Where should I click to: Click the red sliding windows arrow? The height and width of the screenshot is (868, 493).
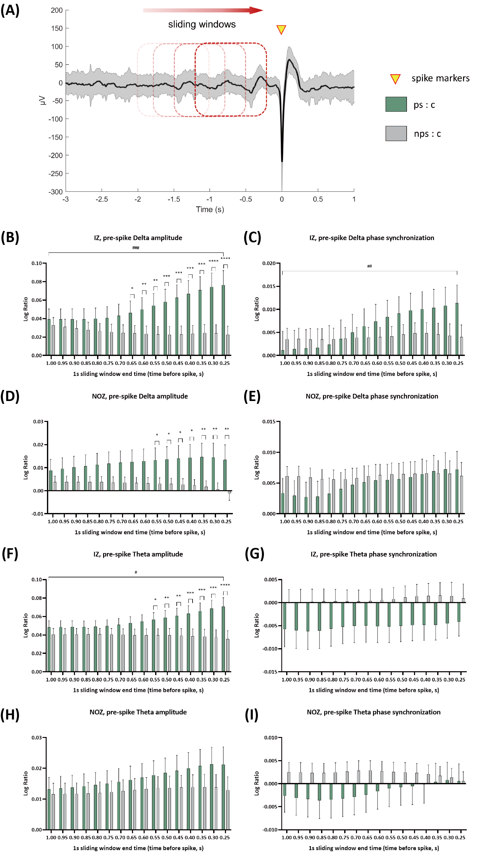click(203, 10)
